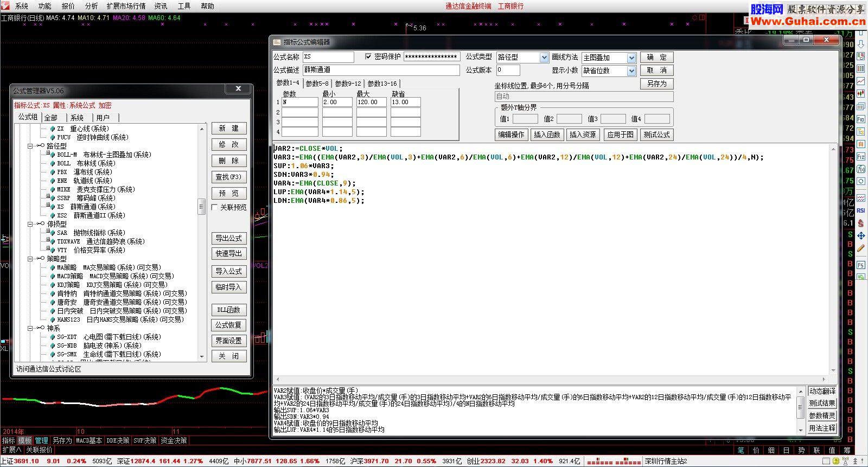
Task: Click the line chart icon in right toolbar
Action: click(861, 81)
